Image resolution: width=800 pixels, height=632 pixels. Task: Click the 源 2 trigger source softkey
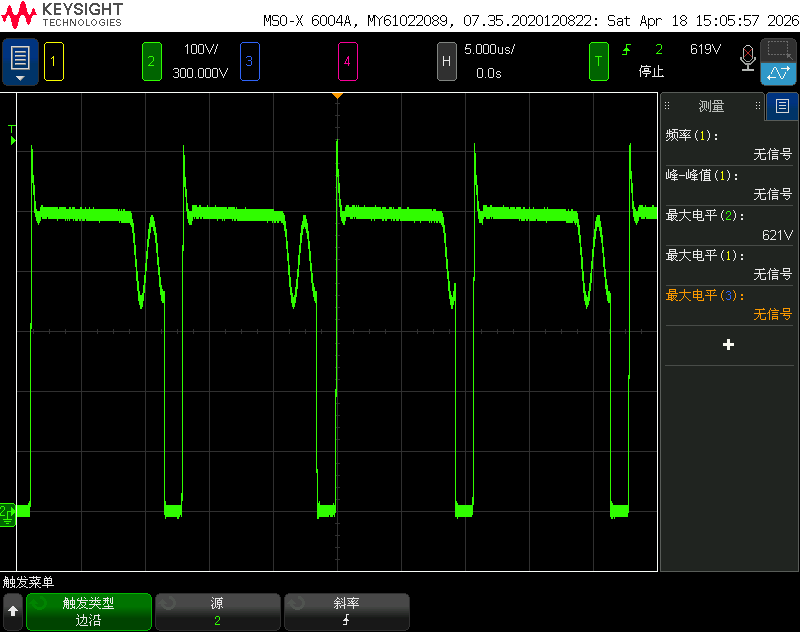tap(217, 612)
